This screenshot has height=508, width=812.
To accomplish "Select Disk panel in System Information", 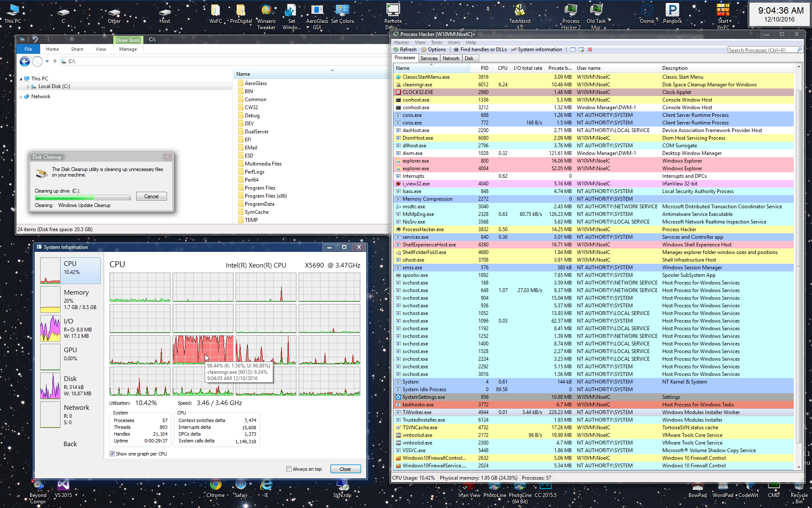I will 70,386.
